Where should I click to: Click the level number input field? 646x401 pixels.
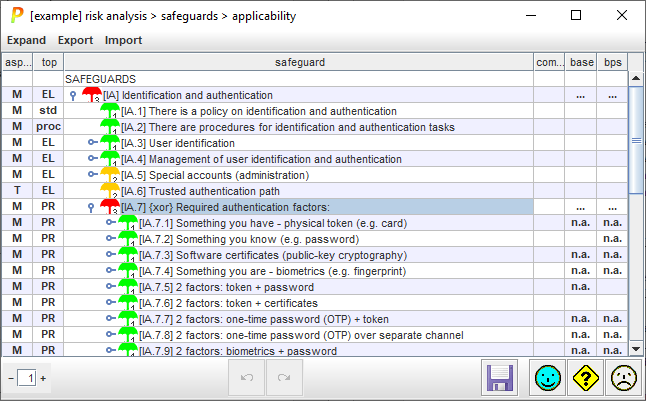pos(27,378)
